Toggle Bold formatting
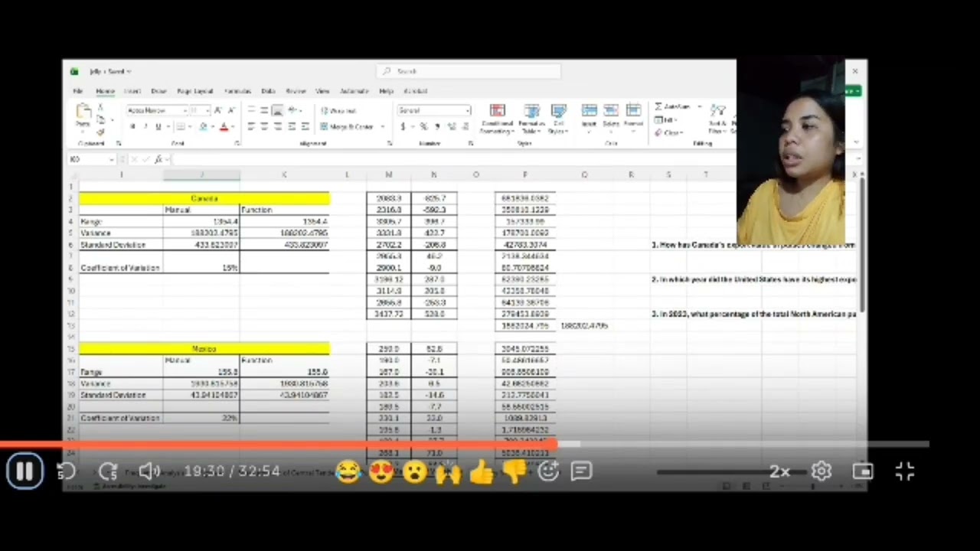The height and width of the screenshot is (551, 980). (132, 127)
